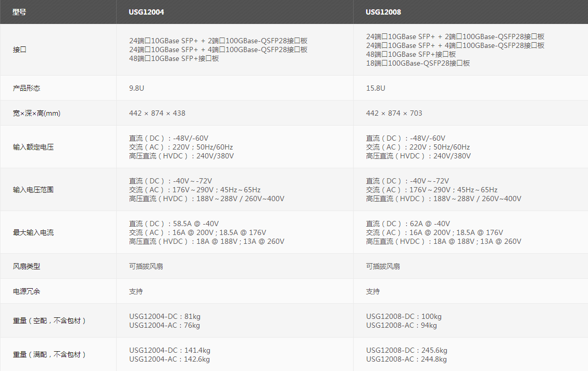Viewport: 588px width, 371px height.
Task: Click USG12004's 48端口10GBase SFP+接口板 line
Action: coord(174,58)
